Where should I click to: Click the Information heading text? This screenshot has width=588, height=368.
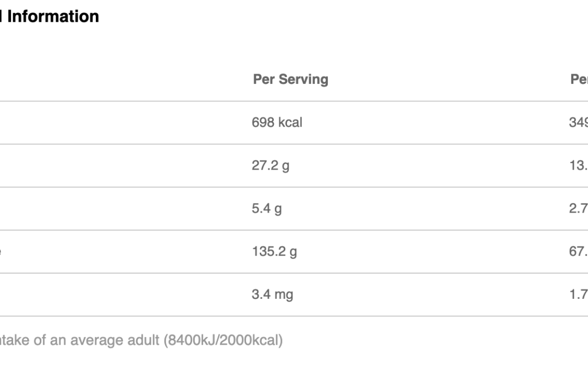[x=53, y=16]
